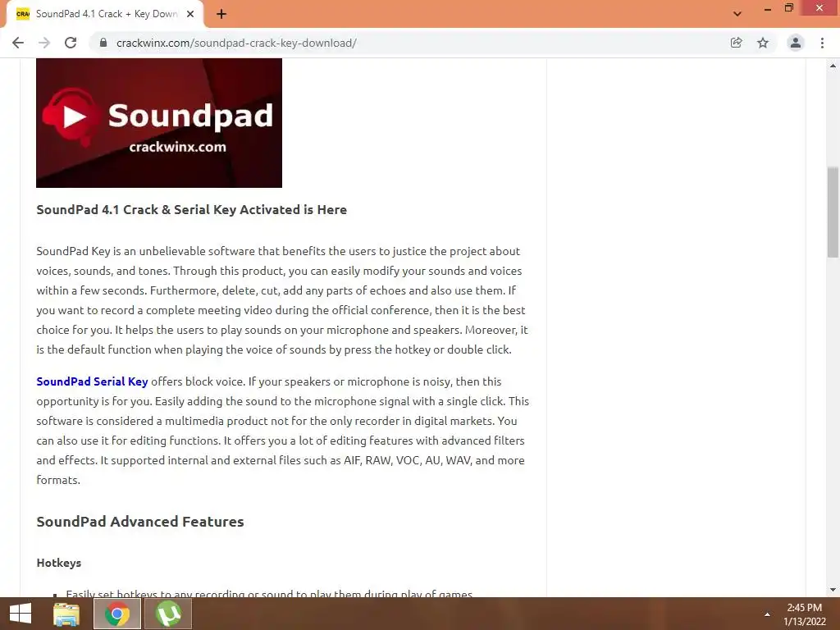
Task: Switch to Chrome in taskbar
Action: (117, 614)
